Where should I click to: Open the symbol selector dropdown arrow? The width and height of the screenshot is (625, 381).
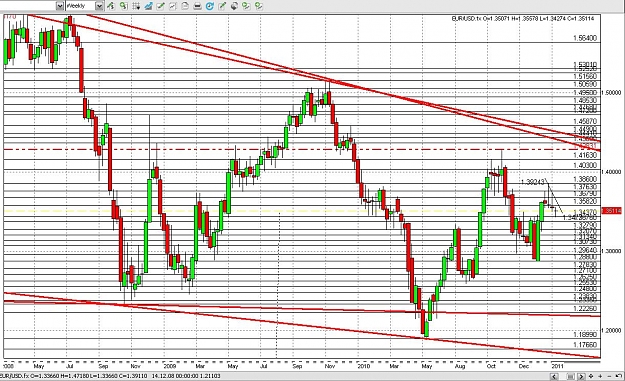(59, 6)
